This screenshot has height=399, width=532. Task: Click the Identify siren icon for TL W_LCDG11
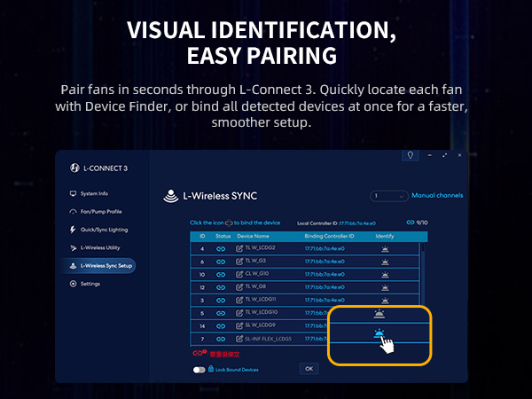pyautogui.click(x=385, y=301)
